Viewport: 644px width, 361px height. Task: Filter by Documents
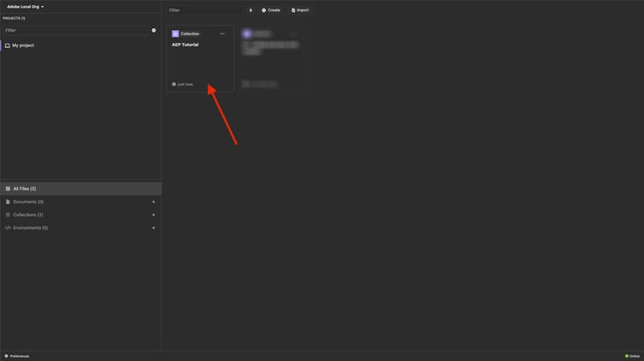click(x=28, y=202)
